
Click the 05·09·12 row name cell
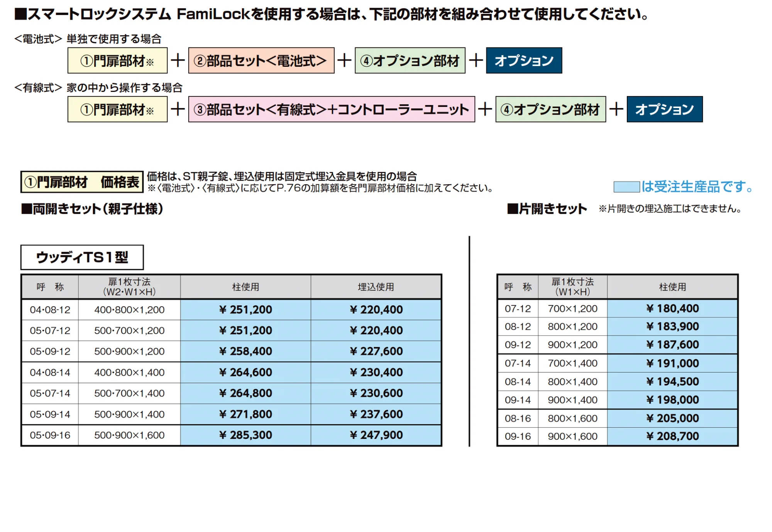(50, 351)
